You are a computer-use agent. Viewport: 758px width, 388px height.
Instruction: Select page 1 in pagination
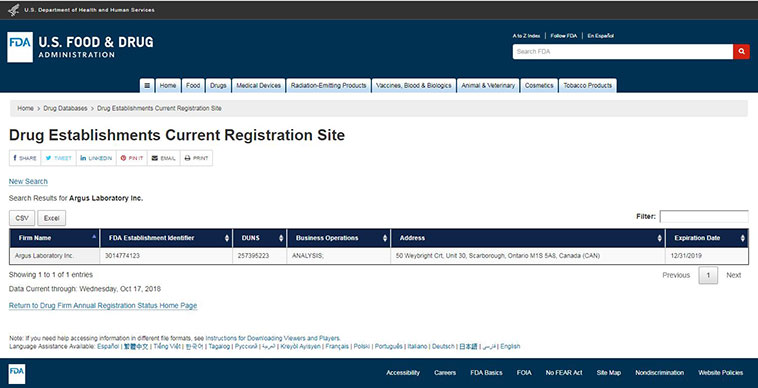(x=708, y=275)
